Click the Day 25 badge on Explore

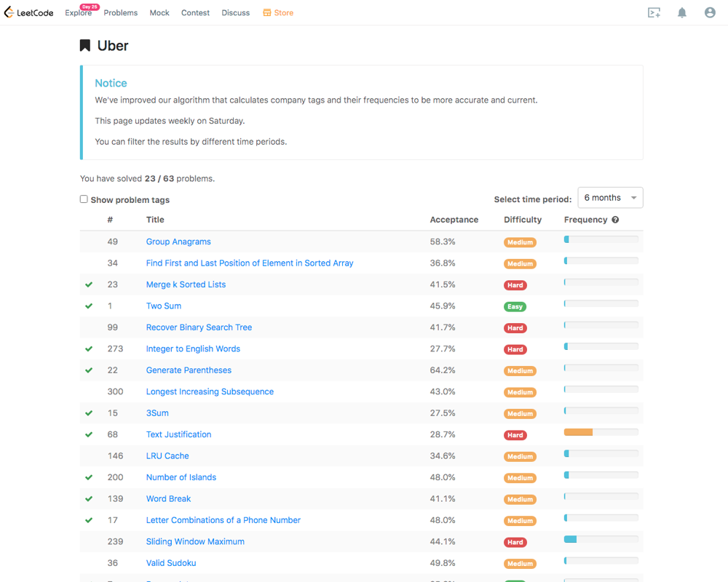point(90,7)
